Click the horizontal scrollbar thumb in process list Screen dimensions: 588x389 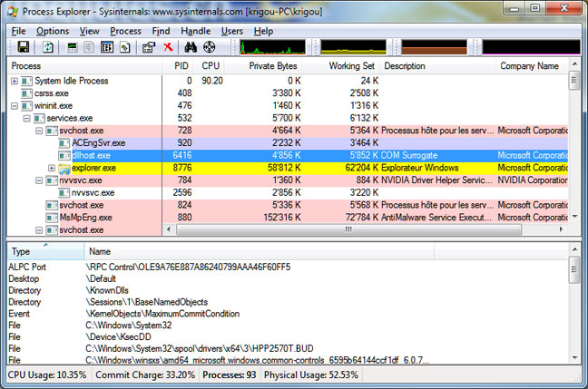[x=348, y=229]
